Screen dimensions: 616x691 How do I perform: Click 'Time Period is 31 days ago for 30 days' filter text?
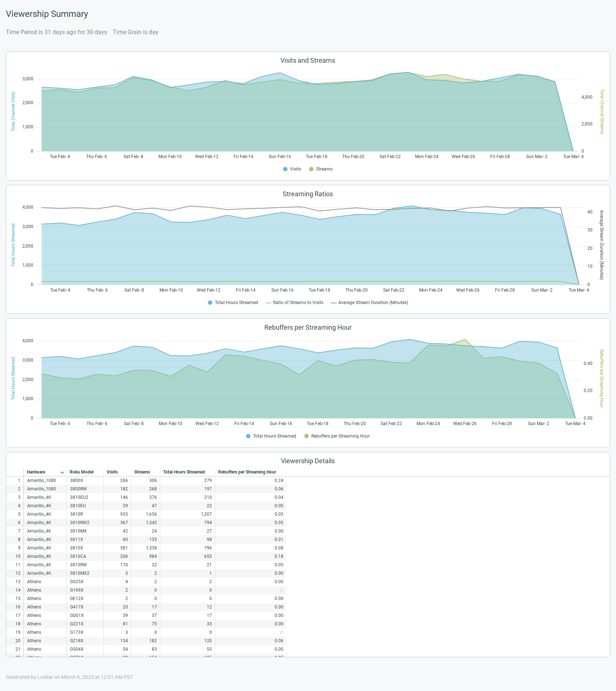tap(56, 32)
